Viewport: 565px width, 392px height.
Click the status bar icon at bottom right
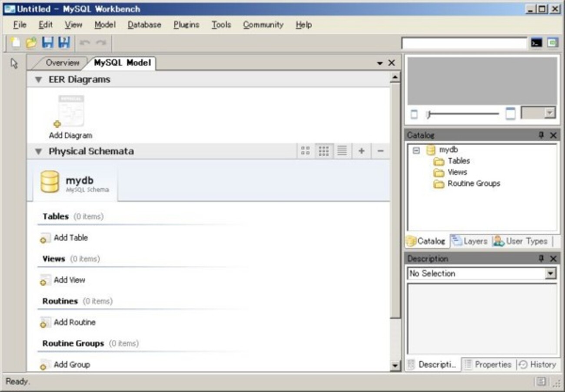541,382
